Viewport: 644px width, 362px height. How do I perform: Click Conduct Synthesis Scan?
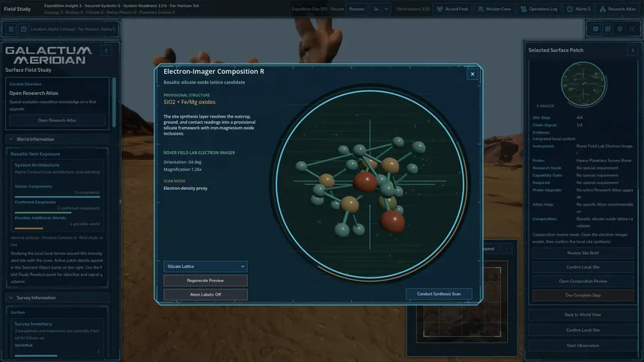pyautogui.click(x=439, y=294)
